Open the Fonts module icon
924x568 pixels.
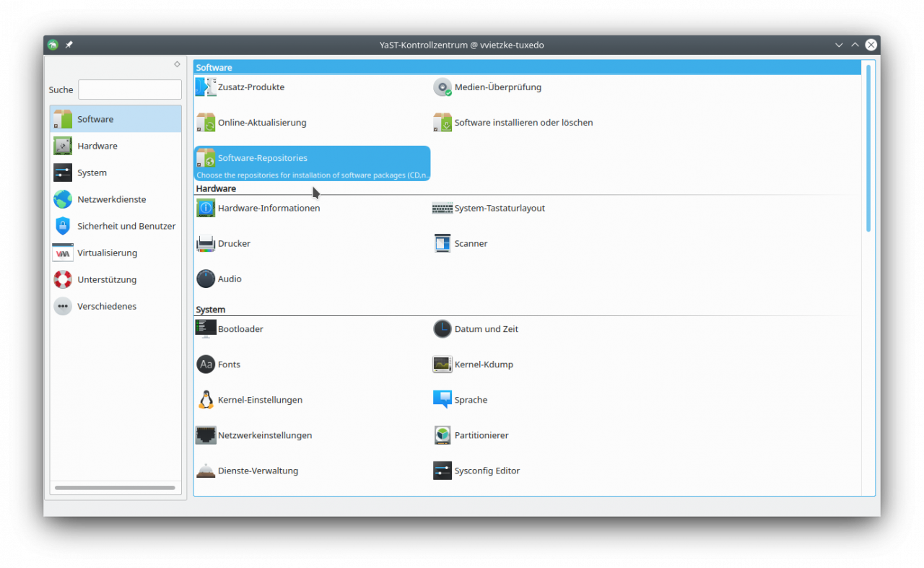coord(206,364)
